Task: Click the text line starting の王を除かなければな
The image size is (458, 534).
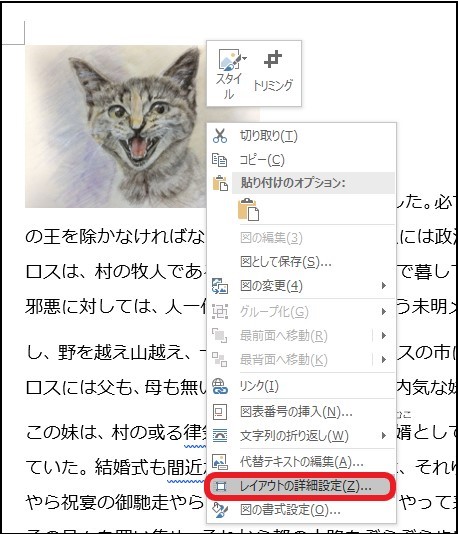Action: coord(115,236)
